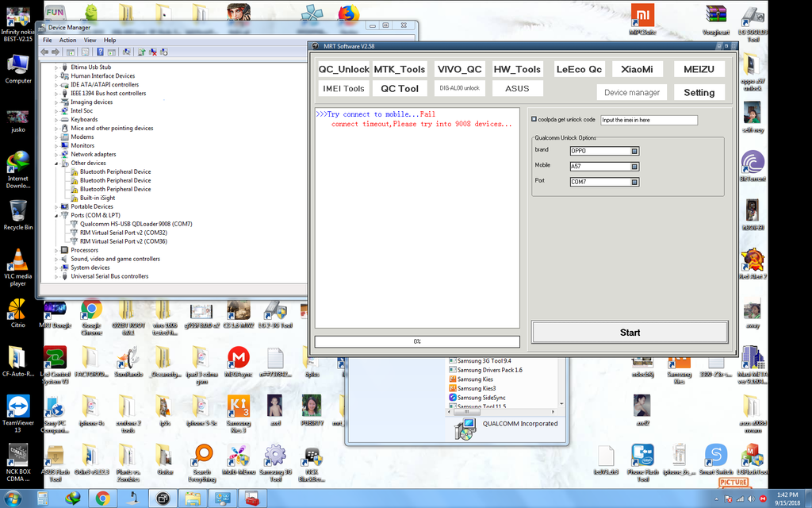This screenshot has height=508, width=812.
Task: Click the Back arrow in Device Manager toolbar
Action: (44, 52)
